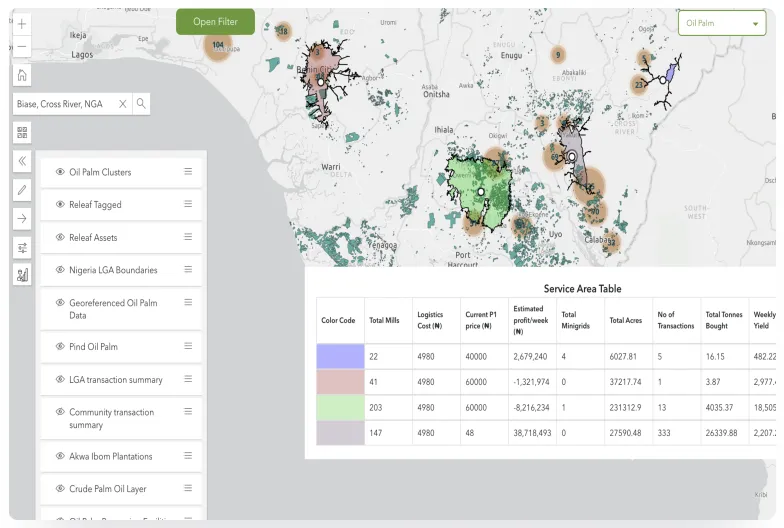The image size is (784, 528).
Task: Open options menu for Oil Palm Clusters
Action: [188, 171]
